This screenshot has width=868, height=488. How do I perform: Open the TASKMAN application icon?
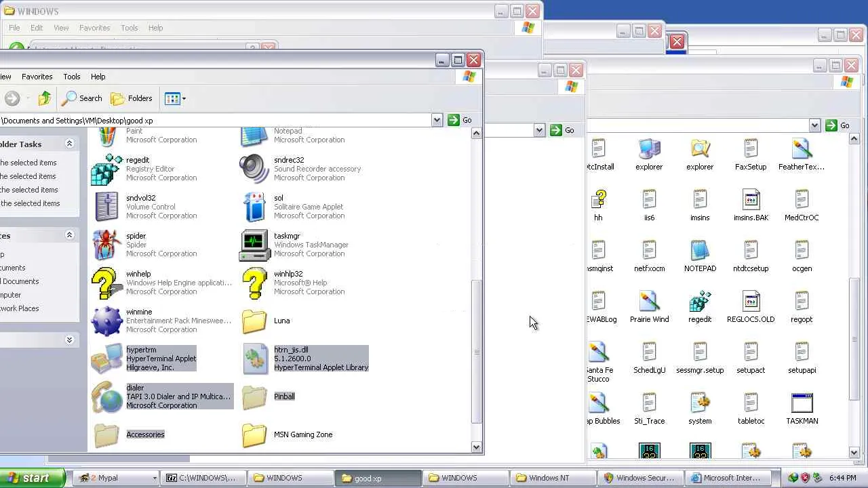pos(802,409)
